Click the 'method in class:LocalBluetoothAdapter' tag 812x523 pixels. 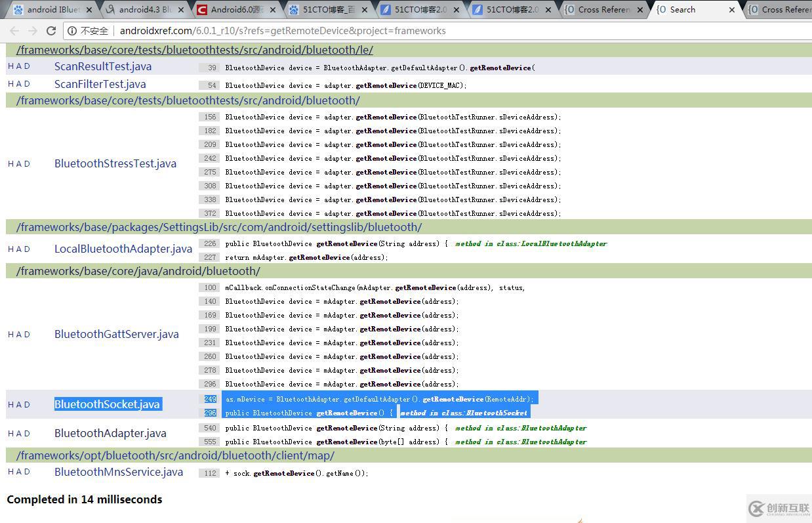531,243
